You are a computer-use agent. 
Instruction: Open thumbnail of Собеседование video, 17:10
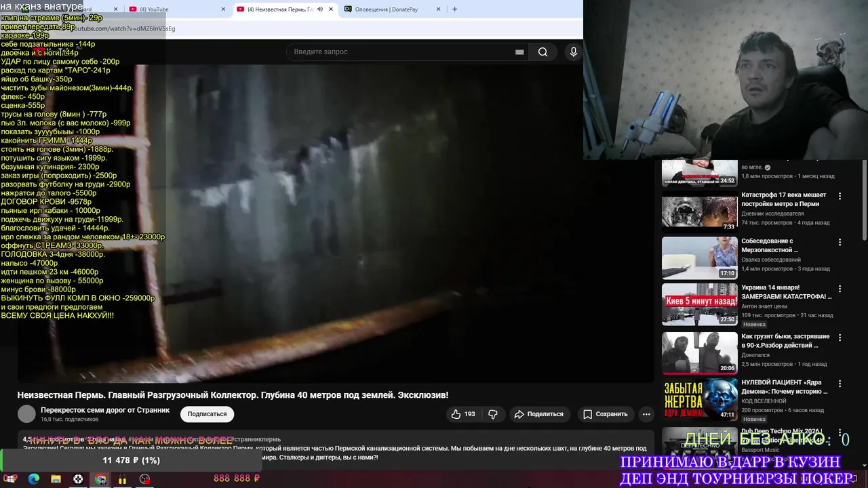click(x=699, y=258)
